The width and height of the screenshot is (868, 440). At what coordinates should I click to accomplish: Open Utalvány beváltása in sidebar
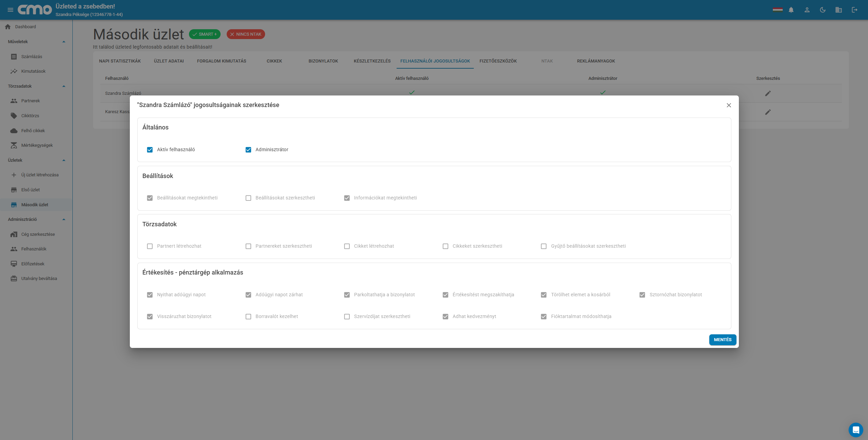coord(36,279)
